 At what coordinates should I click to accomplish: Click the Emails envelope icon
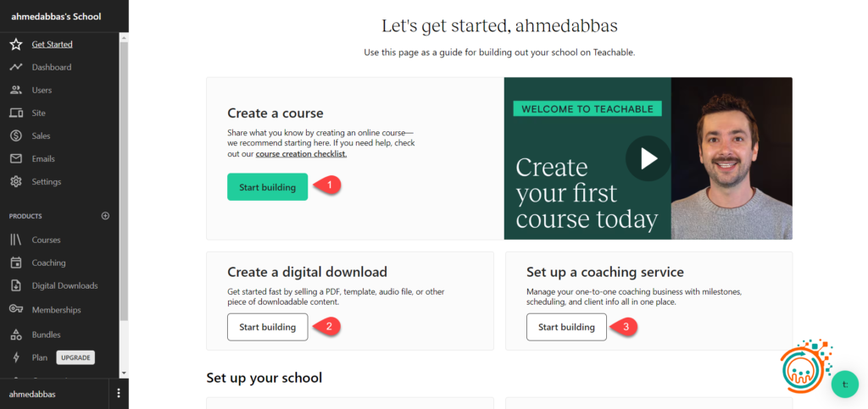[15, 158]
